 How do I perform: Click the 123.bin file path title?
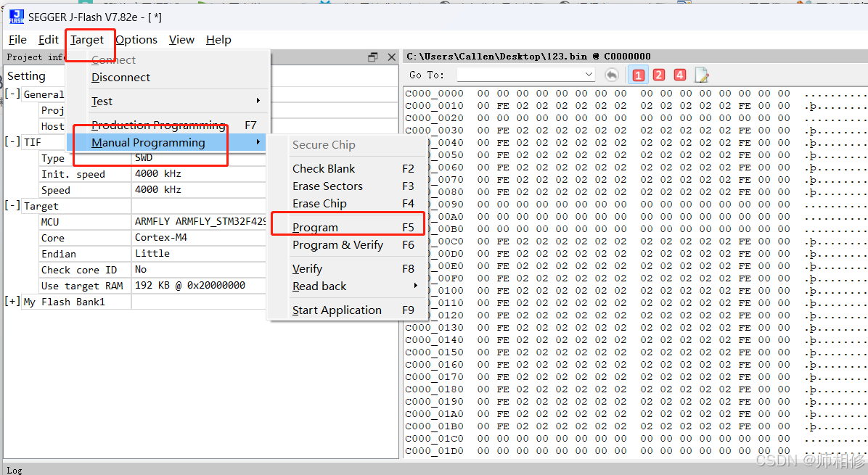coord(528,57)
